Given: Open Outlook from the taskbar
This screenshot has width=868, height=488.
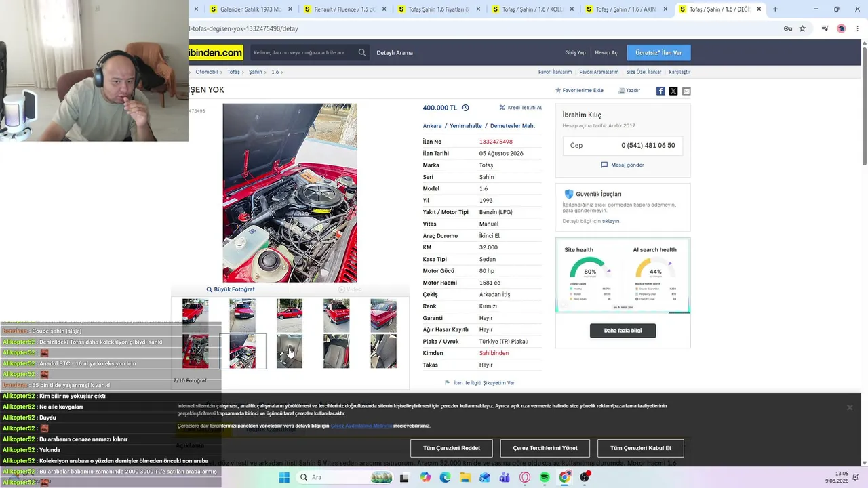Looking at the screenshot, I should click(485, 477).
